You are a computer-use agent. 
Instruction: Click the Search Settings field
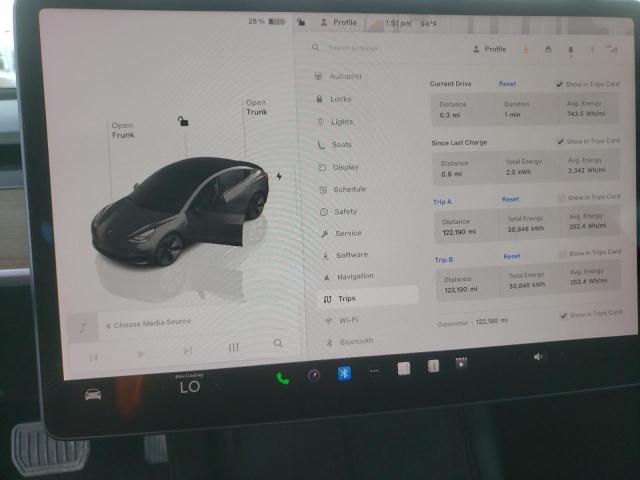click(x=353, y=48)
